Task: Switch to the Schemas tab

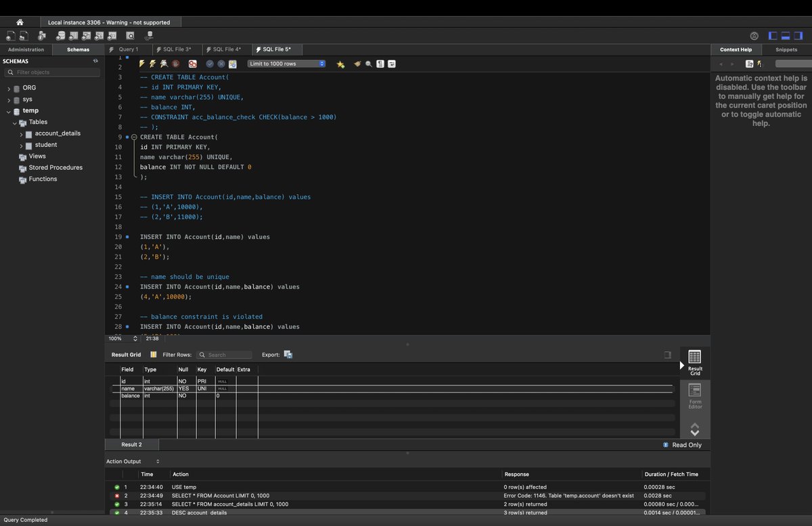Action: 78,49
